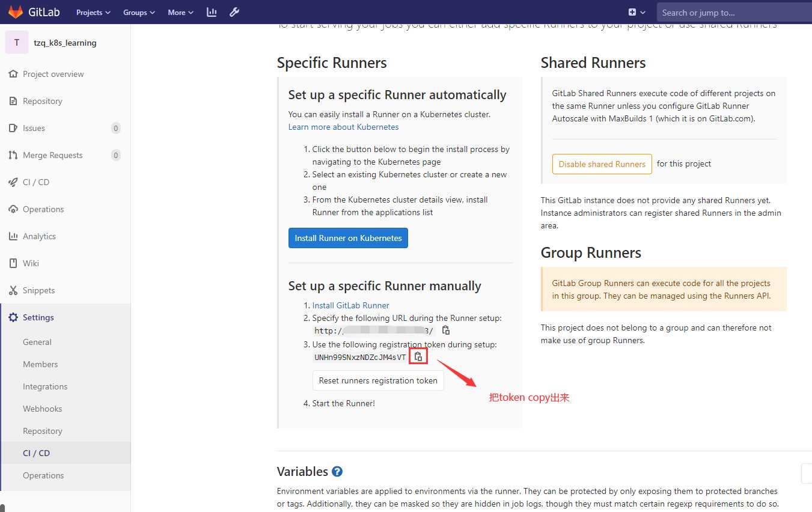Copy the registration token to clipboard

[x=418, y=357]
